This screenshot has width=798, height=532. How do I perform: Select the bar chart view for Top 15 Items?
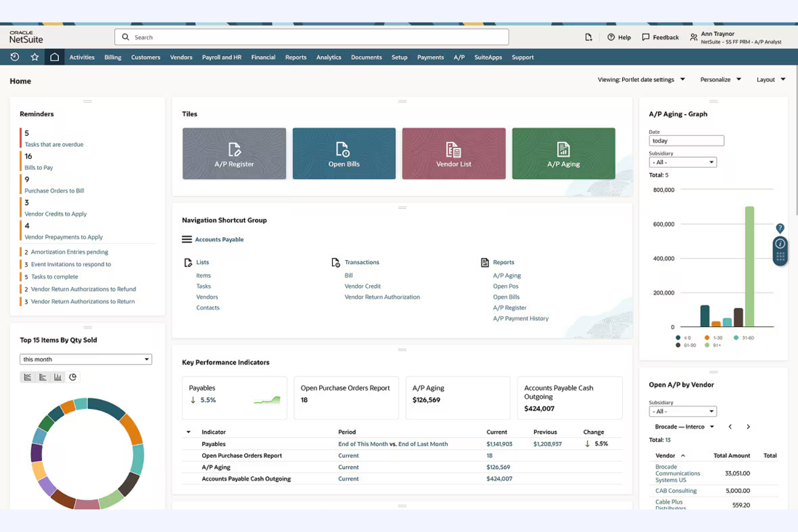pos(58,377)
